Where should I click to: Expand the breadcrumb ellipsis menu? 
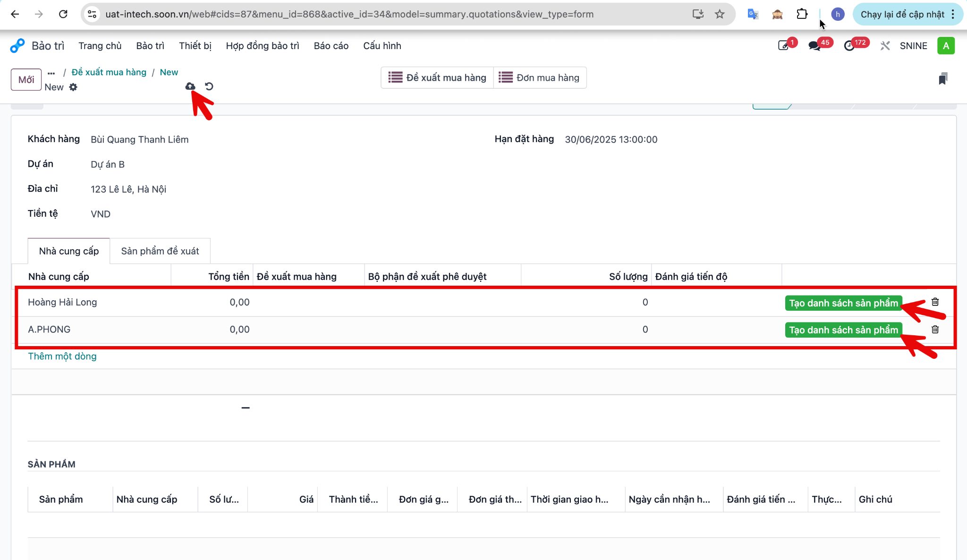tap(51, 73)
